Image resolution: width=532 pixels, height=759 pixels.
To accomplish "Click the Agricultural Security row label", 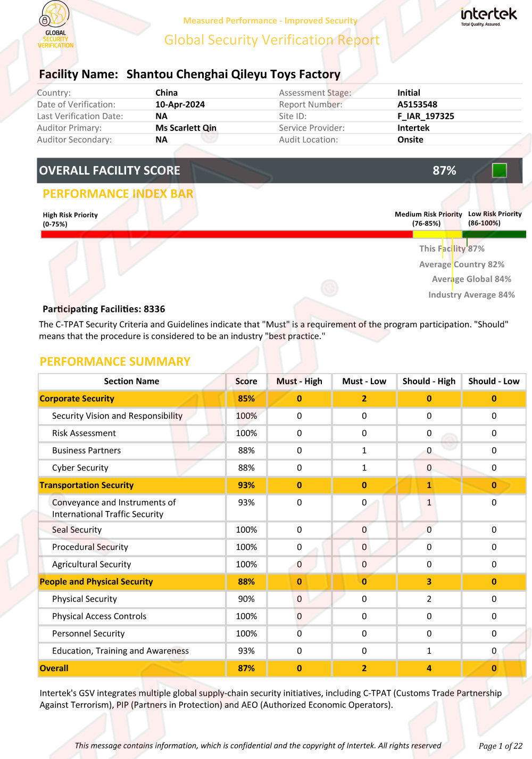I will click(x=91, y=564).
